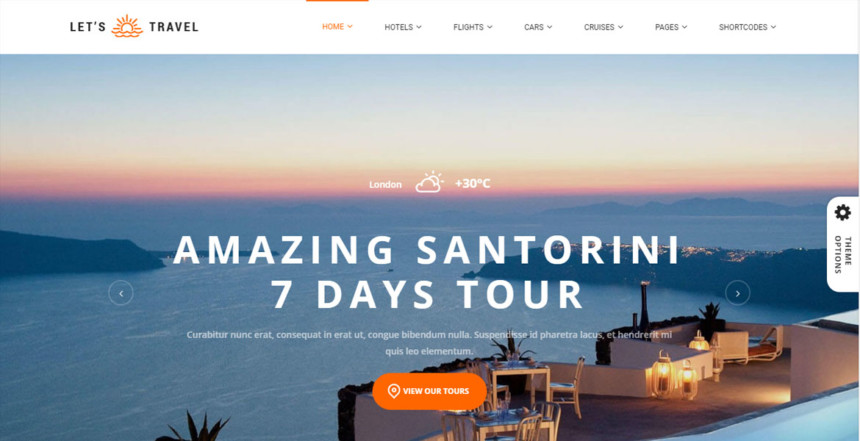Click the View Our Tours button

(429, 391)
